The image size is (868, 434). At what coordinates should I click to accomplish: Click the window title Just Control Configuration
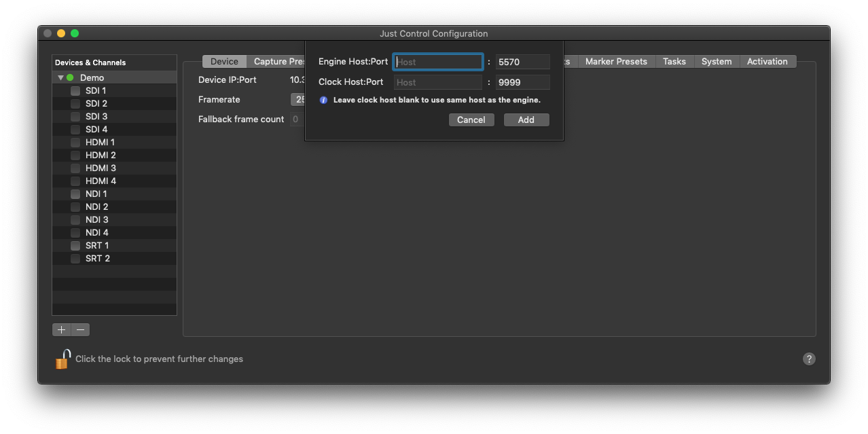click(434, 33)
